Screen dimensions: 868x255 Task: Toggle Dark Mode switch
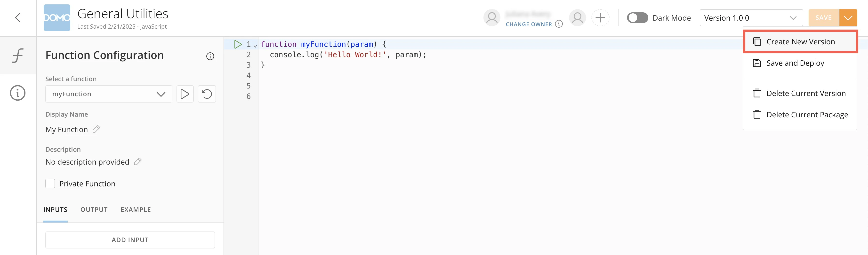[637, 18]
